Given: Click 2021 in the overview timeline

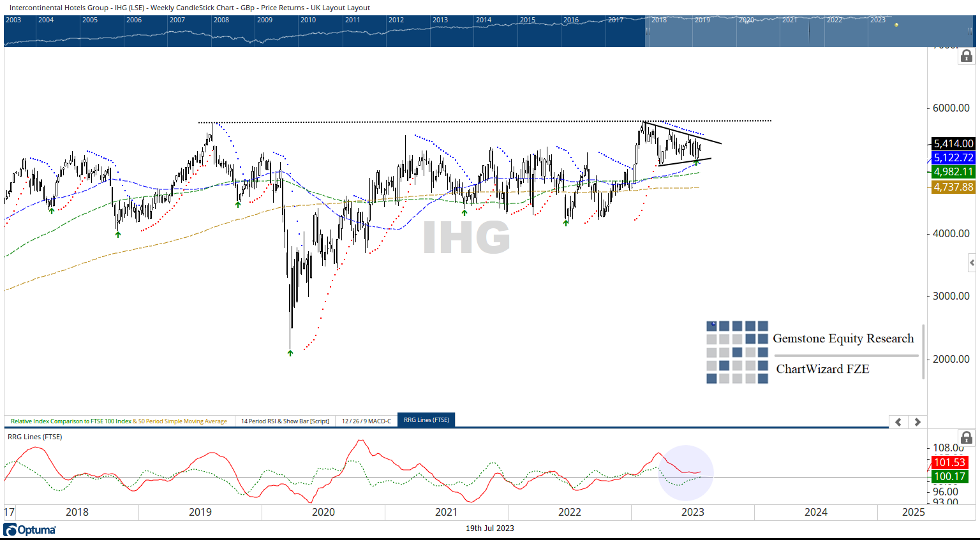Looking at the screenshot, I should (x=790, y=20).
